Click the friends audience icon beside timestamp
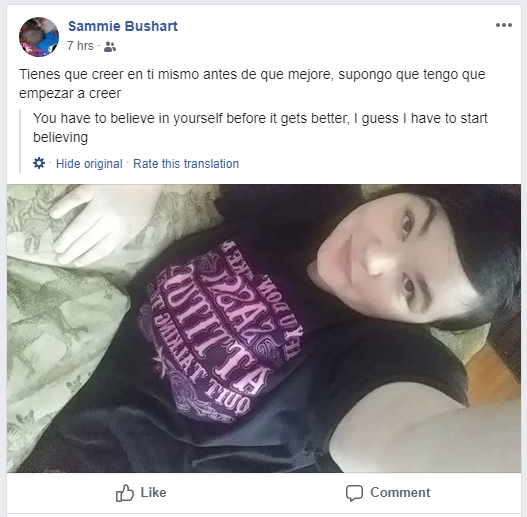 (110, 47)
